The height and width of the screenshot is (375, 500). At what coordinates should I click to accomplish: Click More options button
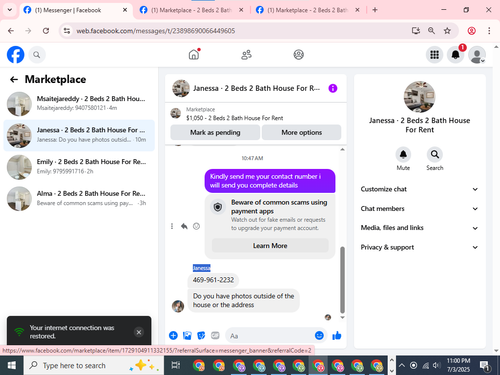(x=302, y=133)
